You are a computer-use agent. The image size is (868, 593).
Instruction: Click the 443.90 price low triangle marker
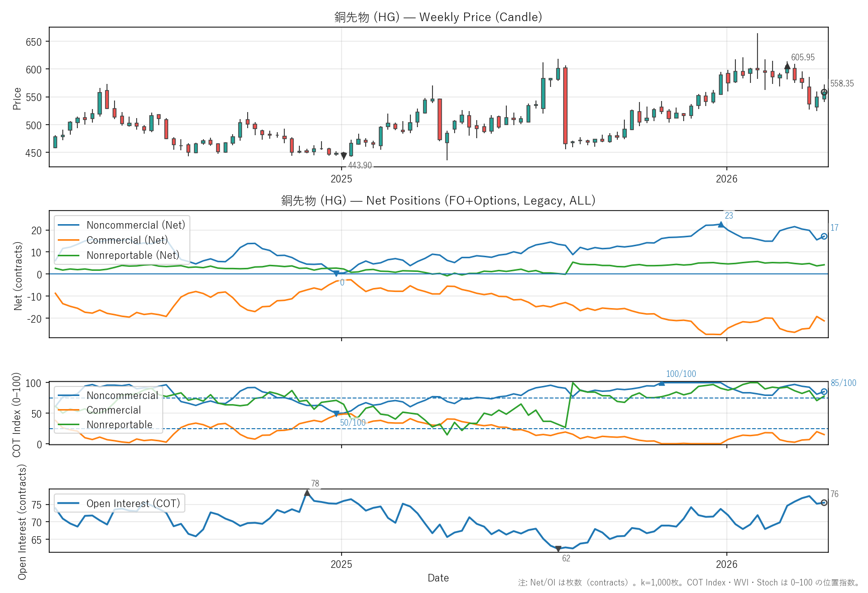pos(344,156)
